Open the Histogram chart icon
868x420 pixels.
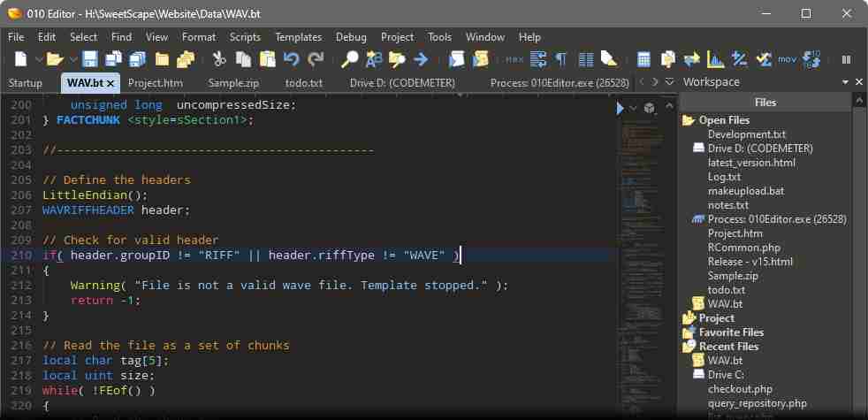(x=716, y=59)
